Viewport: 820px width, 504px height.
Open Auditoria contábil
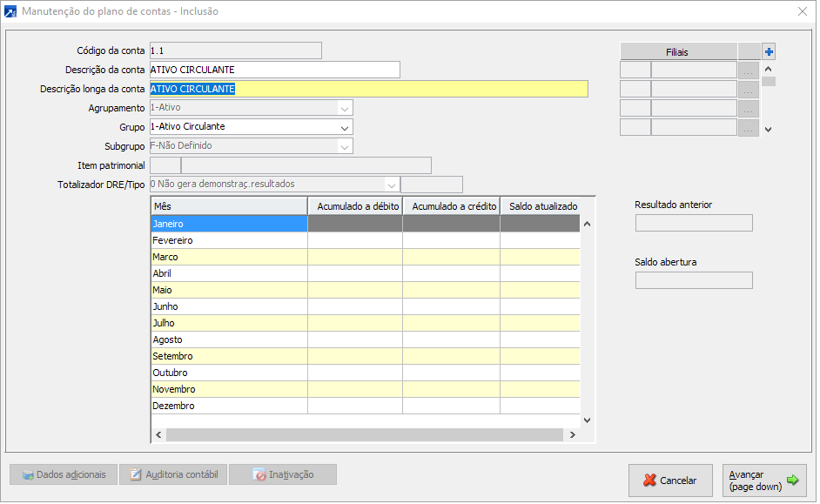(x=173, y=474)
